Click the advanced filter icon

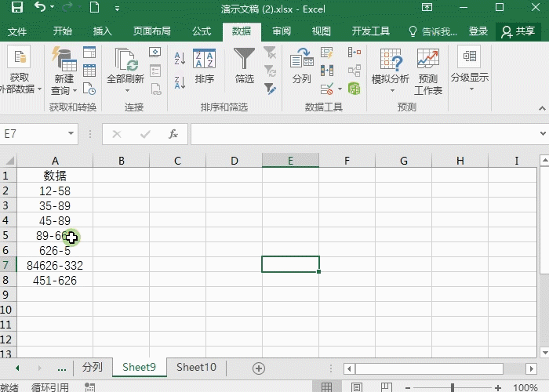(270, 89)
